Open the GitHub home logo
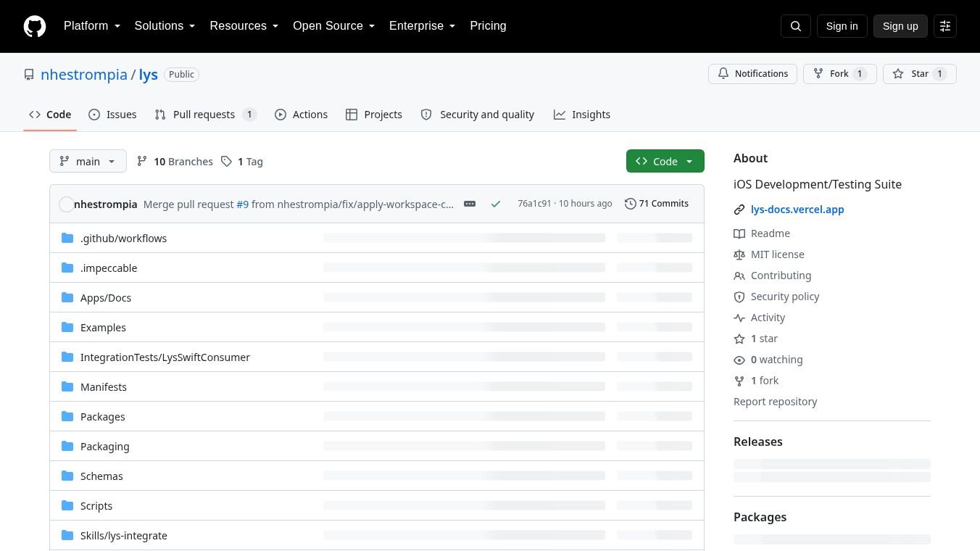The image size is (980, 551). [35, 26]
